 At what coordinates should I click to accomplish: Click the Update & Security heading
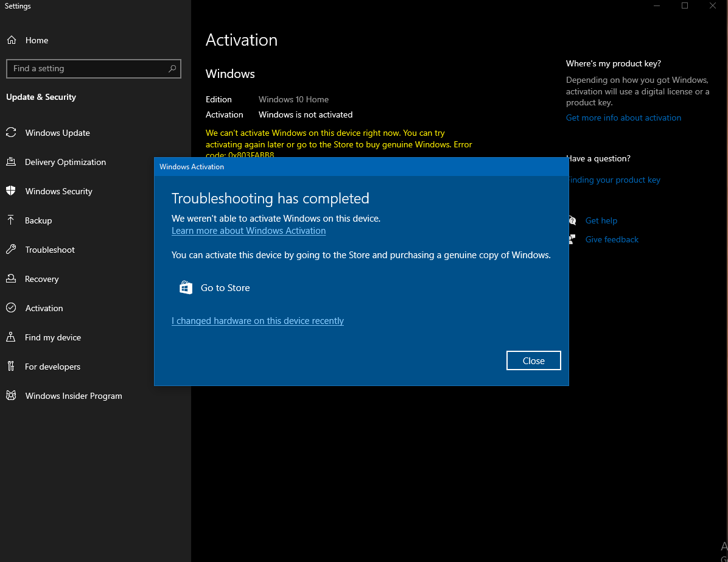click(x=41, y=97)
